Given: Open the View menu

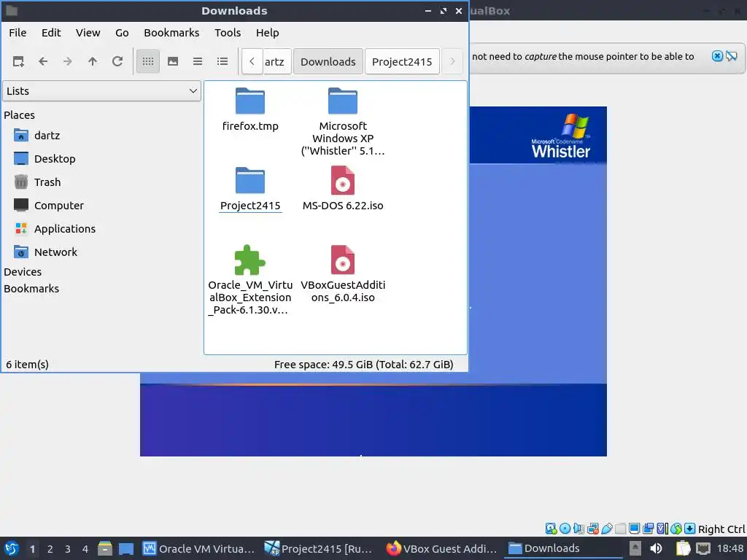Looking at the screenshot, I should 88,33.
